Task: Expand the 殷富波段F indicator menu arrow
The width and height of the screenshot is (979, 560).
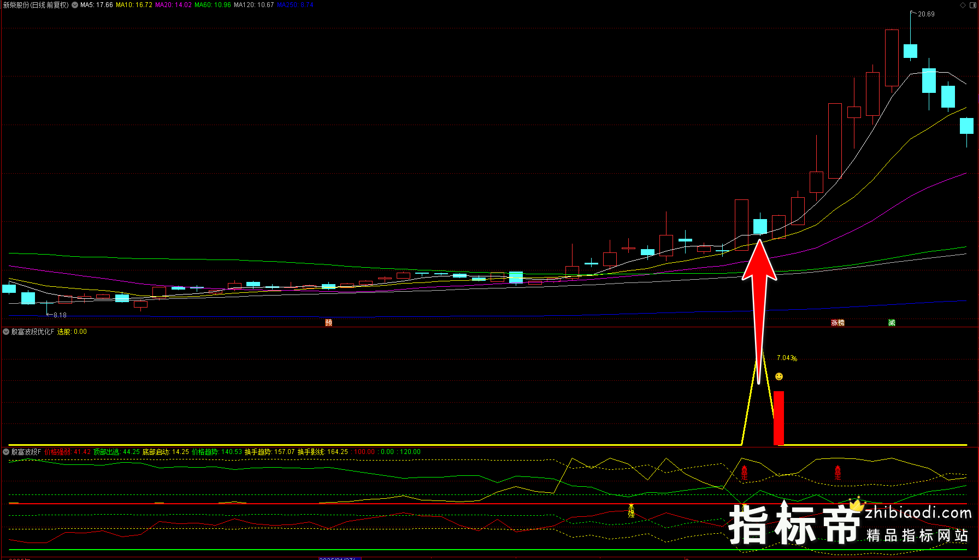Action: click(x=6, y=452)
